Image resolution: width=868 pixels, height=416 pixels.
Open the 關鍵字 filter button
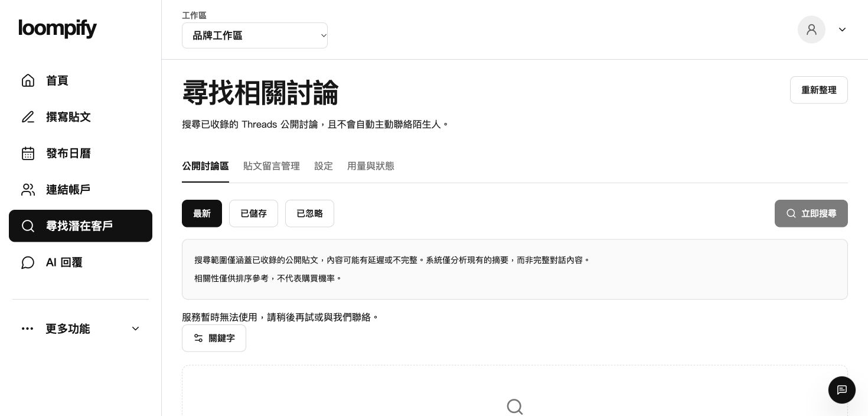(x=214, y=338)
